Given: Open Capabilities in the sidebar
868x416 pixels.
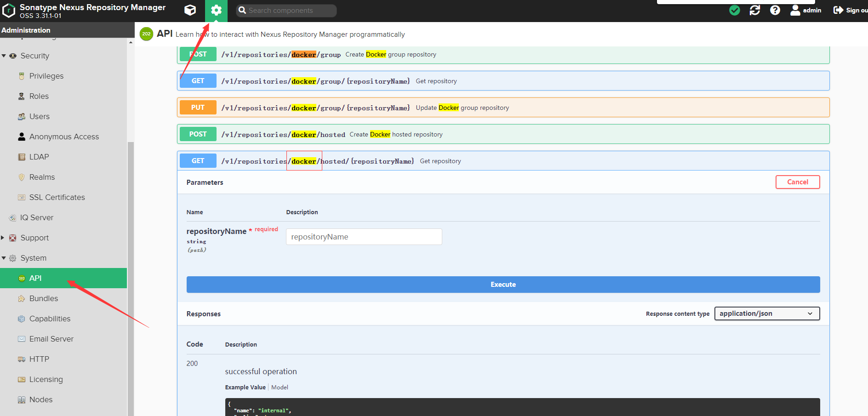Looking at the screenshot, I should tap(50, 319).
